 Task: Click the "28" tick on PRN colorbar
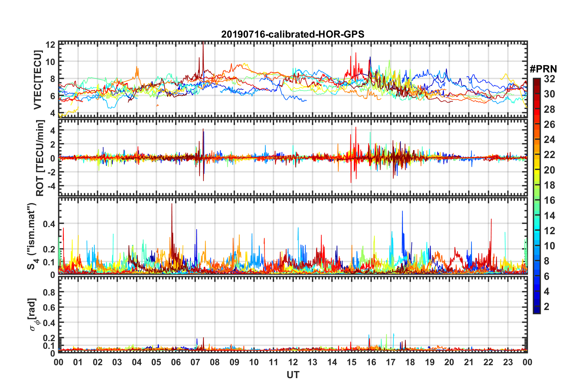[549, 109]
